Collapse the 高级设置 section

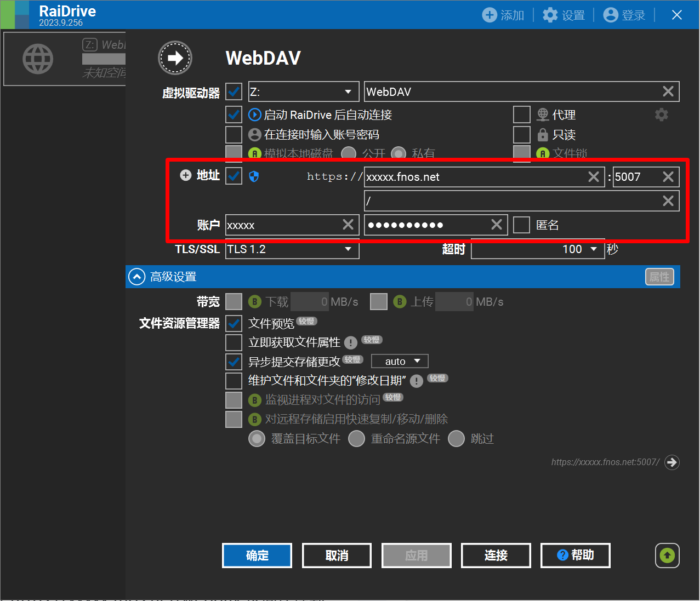136,277
